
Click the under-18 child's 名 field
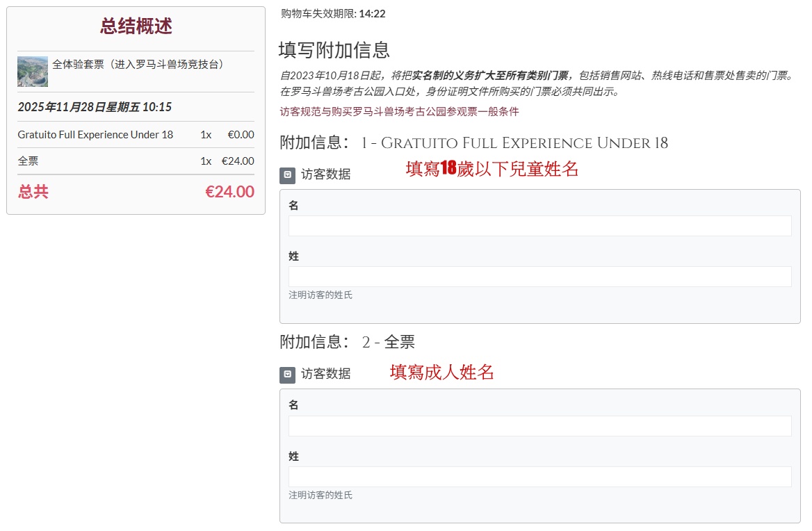539,226
